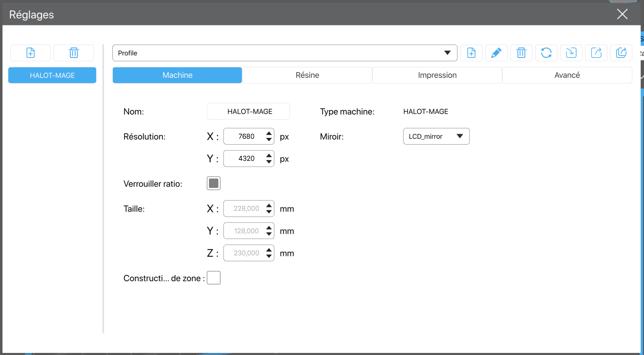Switch to the Résine tab
Screen dimensions: 644x355
click(x=307, y=75)
